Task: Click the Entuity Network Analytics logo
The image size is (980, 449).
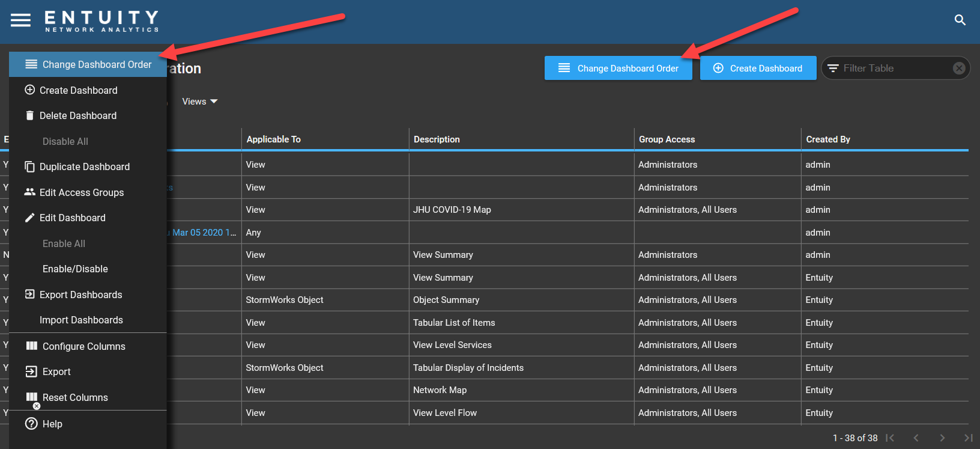Action: click(x=101, y=21)
